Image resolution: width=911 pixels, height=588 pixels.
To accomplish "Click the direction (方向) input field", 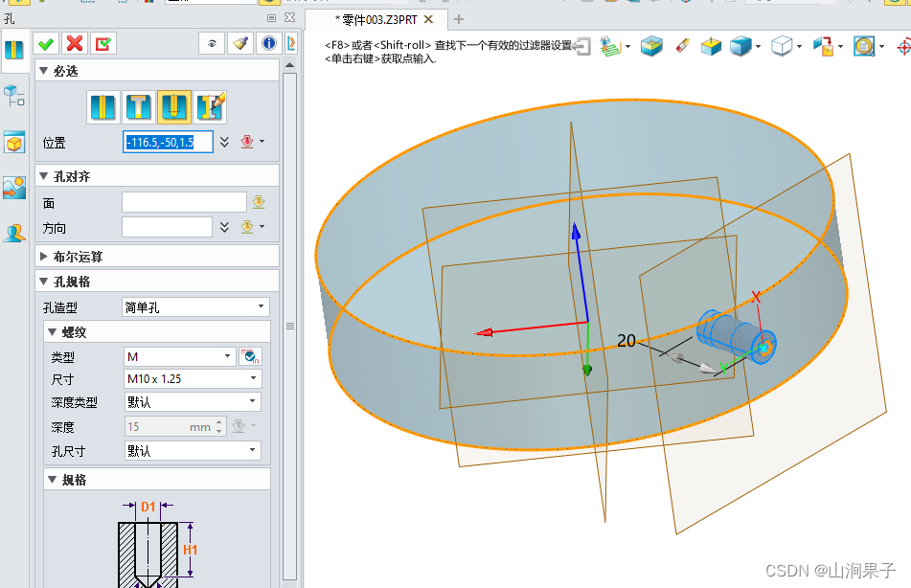I will pyautogui.click(x=167, y=227).
